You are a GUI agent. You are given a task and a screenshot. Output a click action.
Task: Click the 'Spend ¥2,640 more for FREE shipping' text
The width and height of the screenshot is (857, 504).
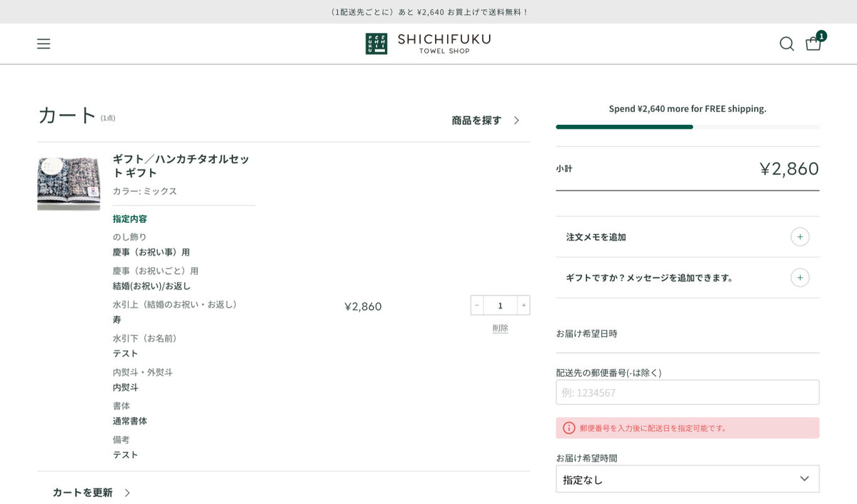(x=687, y=109)
